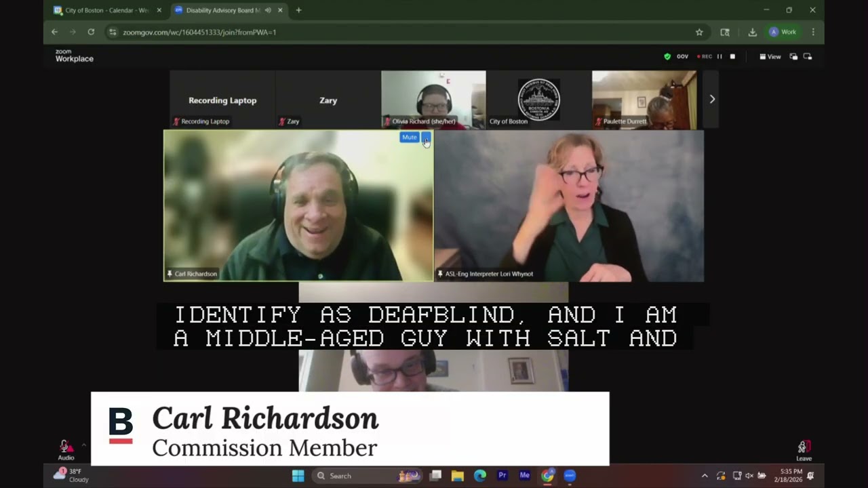Image resolution: width=868 pixels, height=488 pixels.
Task: Open the Chrome three-dot menu
Action: (813, 32)
